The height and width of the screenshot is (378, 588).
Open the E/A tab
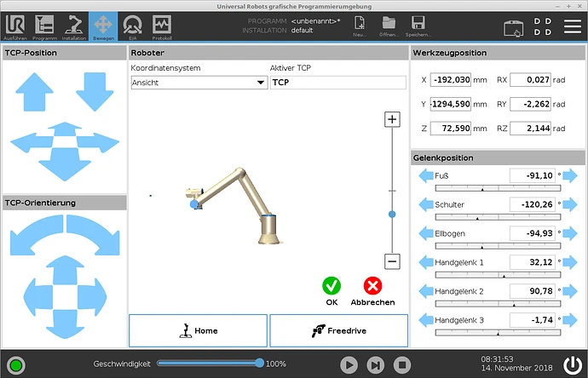click(133, 26)
